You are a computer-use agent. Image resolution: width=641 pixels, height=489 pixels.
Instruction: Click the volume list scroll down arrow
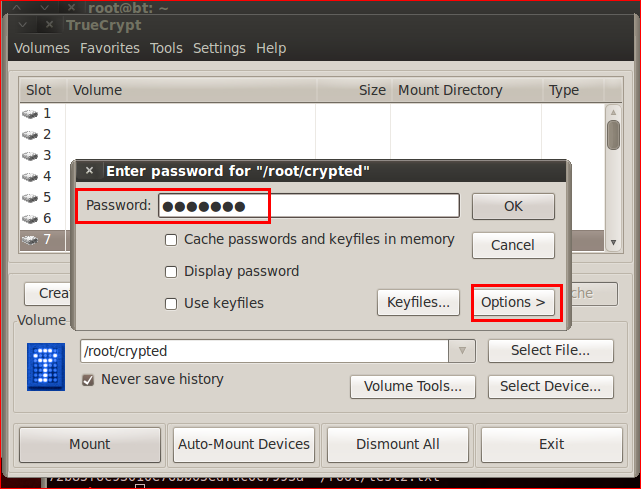[x=613, y=242]
